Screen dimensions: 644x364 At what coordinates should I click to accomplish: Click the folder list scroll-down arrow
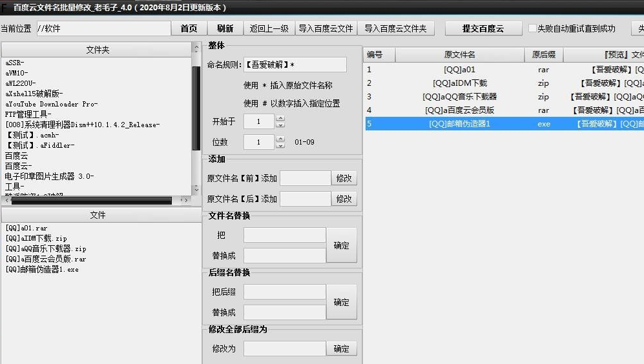196,190
